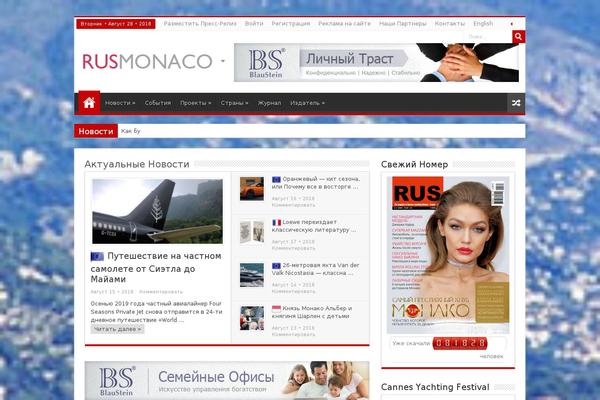Image resolution: width=600 pixels, height=400 pixels.
Task: Click the EU flag icon beside Путешествие headline
Action: 97,256
